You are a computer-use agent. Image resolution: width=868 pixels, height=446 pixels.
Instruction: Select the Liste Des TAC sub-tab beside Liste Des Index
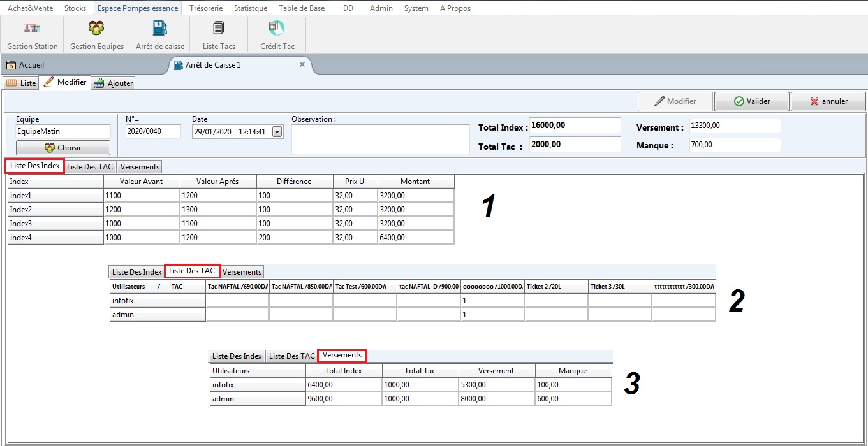(x=90, y=166)
